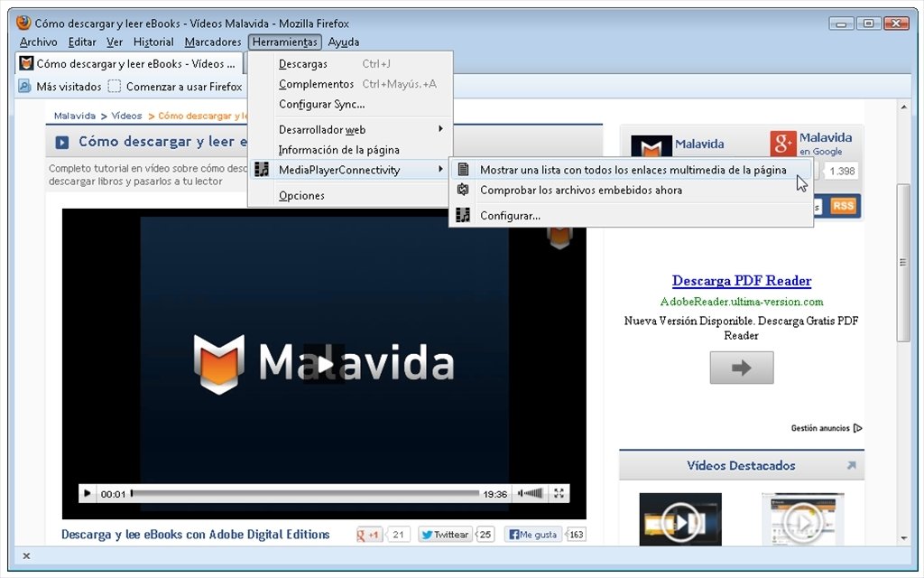The height and width of the screenshot is (578, 924).
Task: Switch to Cómo descargar y leer eBooks tab
Action: click(128, 63)
